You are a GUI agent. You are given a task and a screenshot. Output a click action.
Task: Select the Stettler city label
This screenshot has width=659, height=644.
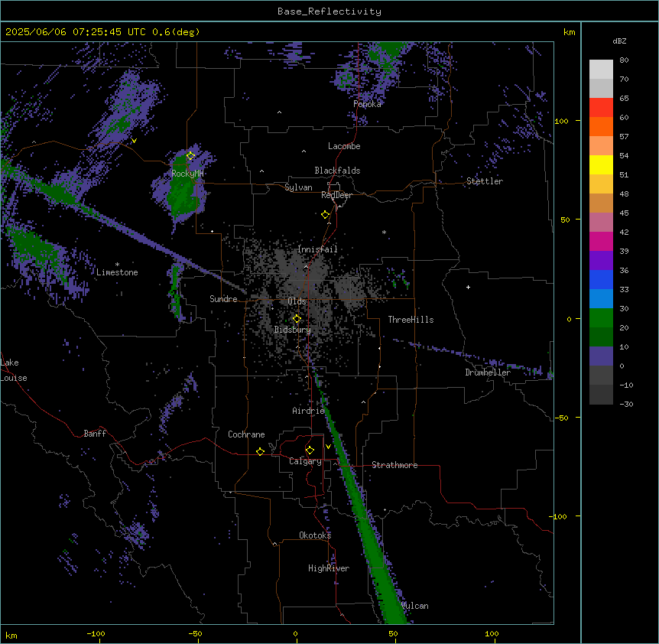[485, 181]
